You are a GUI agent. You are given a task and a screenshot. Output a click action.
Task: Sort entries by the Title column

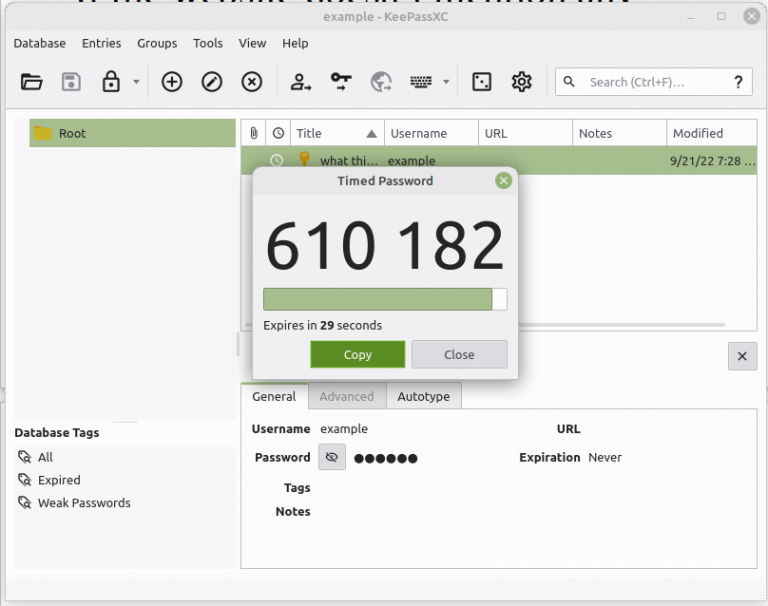(x=336, y=133)
